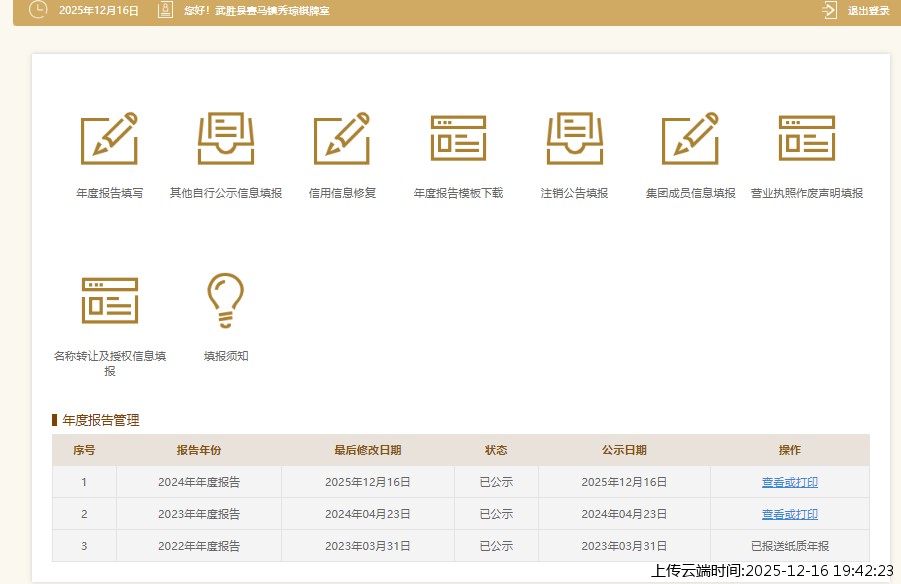Open 查看或打印 for the 2023 annual report
Viewport: 901px width, 584px height.
(x=787, y=514)
